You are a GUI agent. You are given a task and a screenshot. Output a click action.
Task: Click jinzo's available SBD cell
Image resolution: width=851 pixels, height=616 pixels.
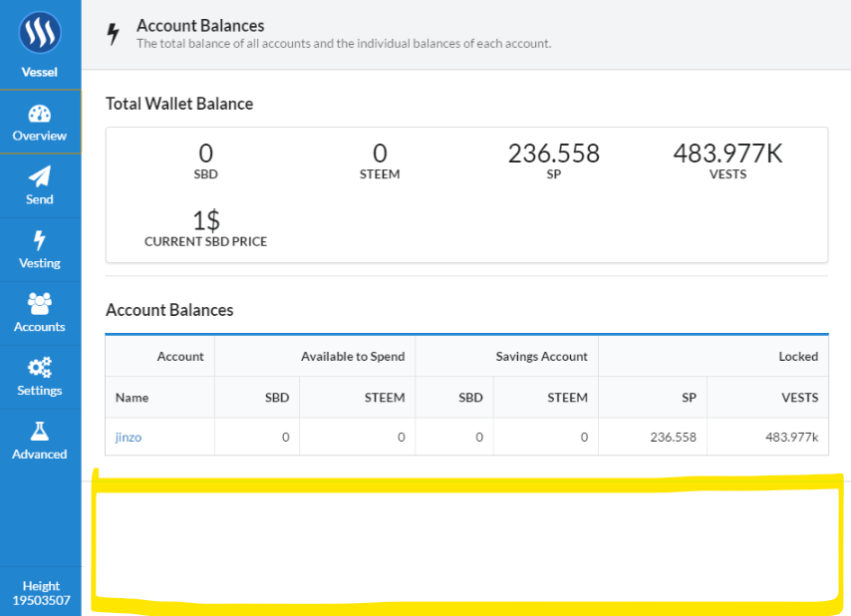point(257,437)
